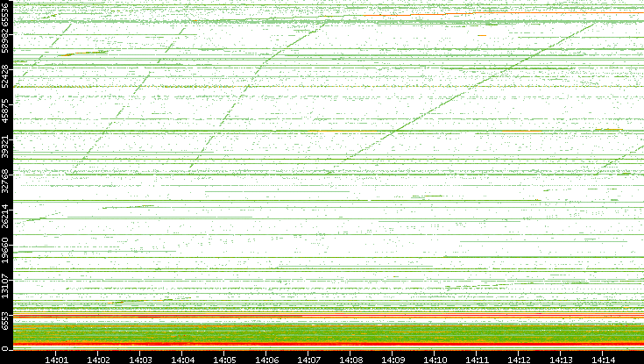Click the 6553 vertical axis label
Viewport: 644px width, 364px height.
click(x=5, y=320)
